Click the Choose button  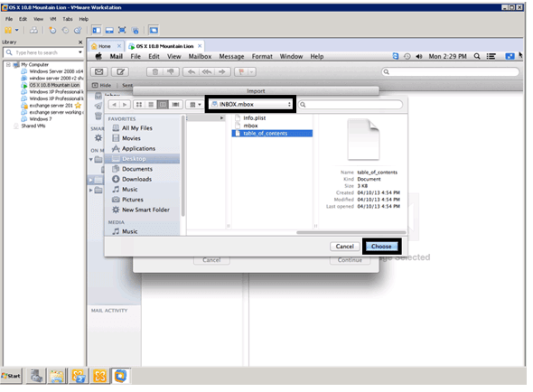tap(381, 247)
